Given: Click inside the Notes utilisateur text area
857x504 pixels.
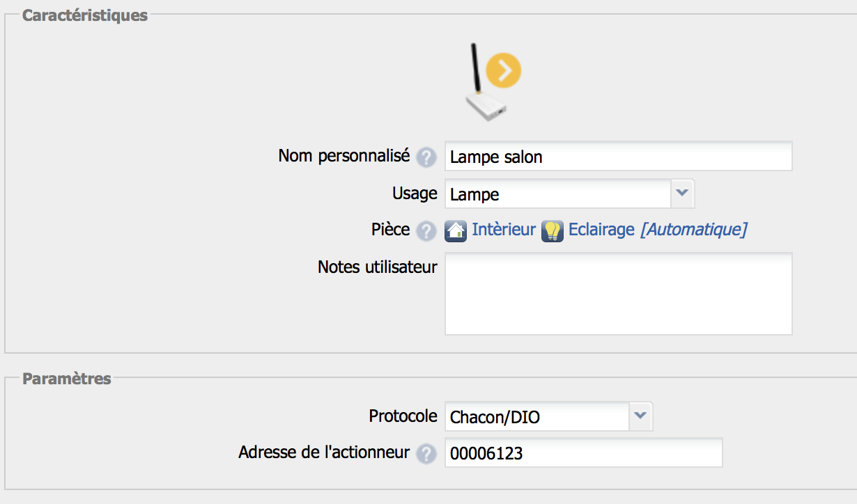Looking at the screenshot, I should pyautogui.click(x=618, y=293).
